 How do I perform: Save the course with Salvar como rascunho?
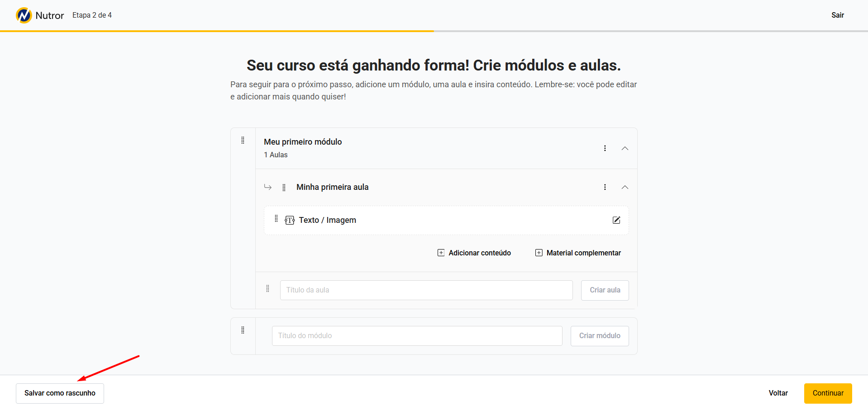click(x=60, y=393)
